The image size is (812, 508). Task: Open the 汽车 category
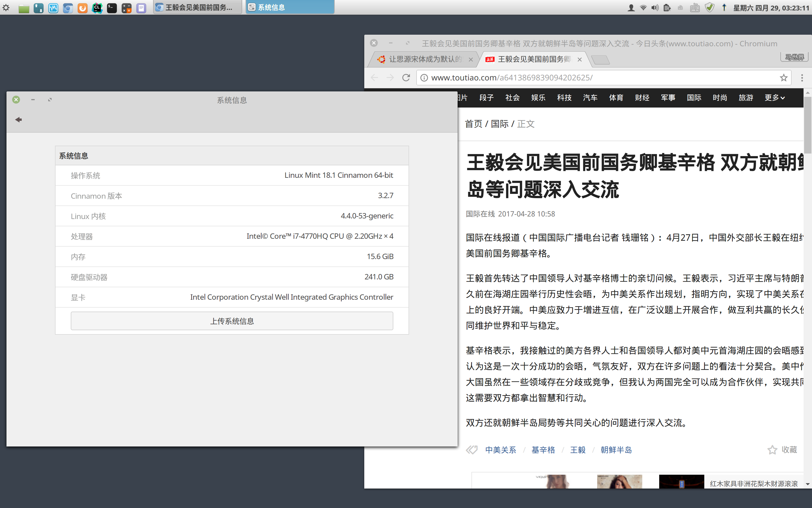pyautogui.click(x=590, y=97)
